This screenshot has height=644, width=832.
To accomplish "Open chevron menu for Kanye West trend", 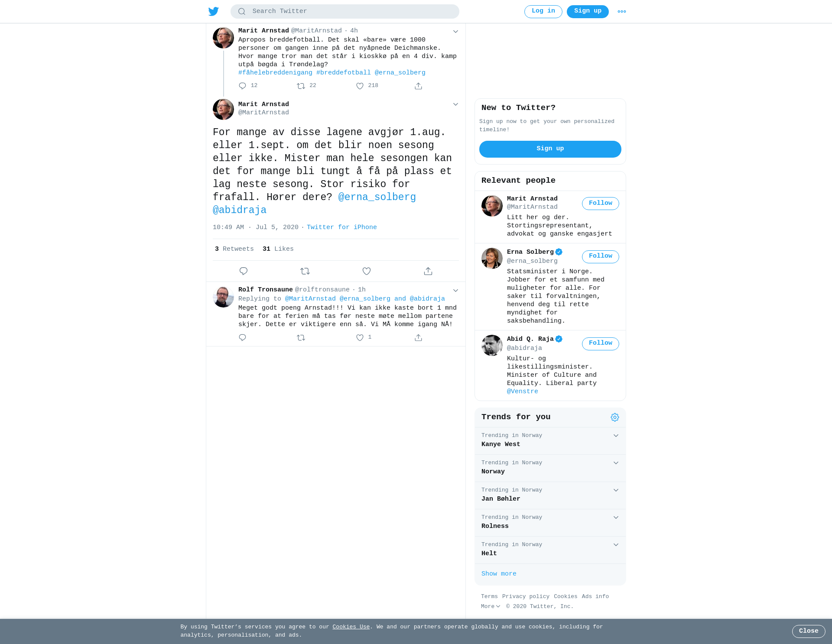I will [616, 436].
